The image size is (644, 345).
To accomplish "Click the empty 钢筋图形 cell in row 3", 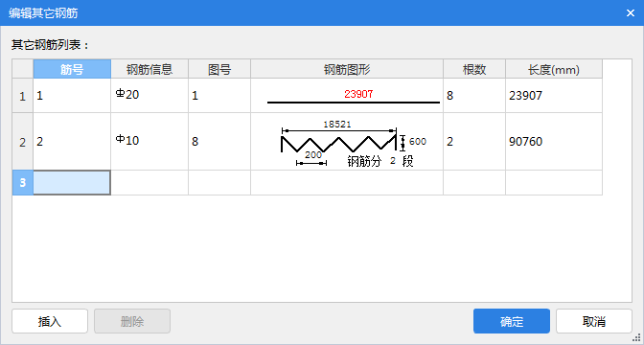I will tap(347, 183).
